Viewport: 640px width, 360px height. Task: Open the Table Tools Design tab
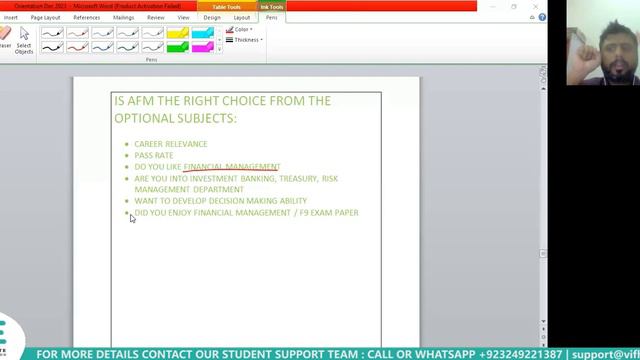pos(212,18)
